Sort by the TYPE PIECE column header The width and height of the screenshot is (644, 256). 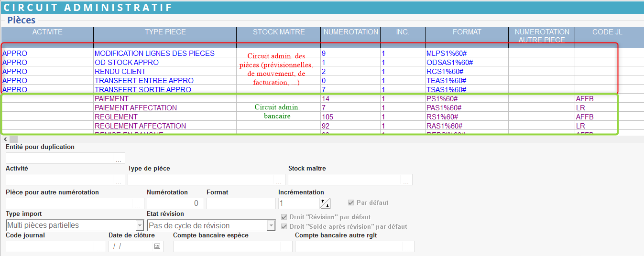(x=165, y=32)
